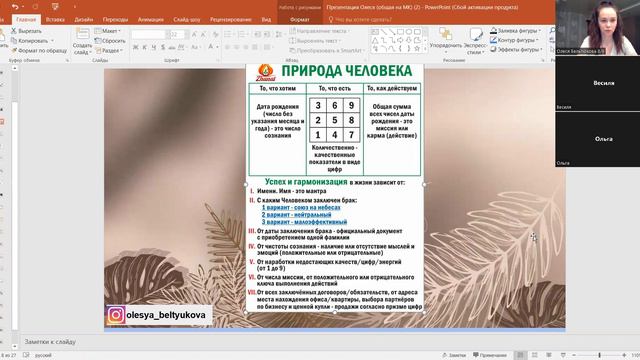Click increase list level icon
This screenshot has height=360, width=640.
point(267,35)
